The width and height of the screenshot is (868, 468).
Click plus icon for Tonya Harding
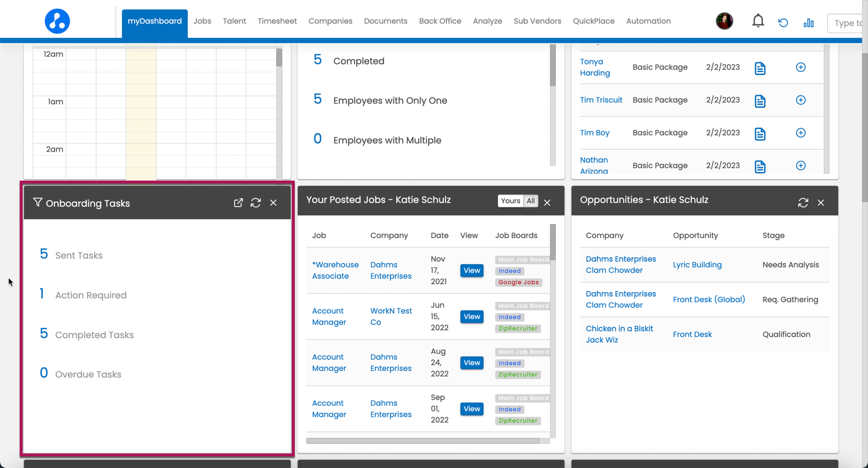(x=801, y=67)
